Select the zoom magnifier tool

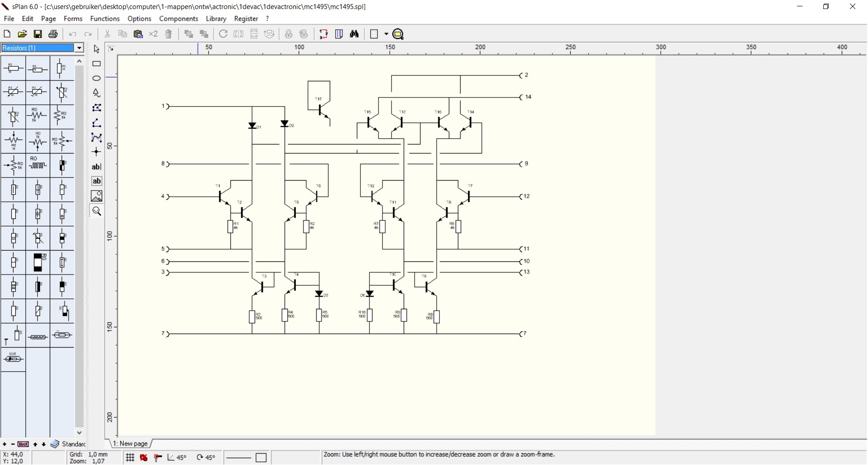click(96, 211)
